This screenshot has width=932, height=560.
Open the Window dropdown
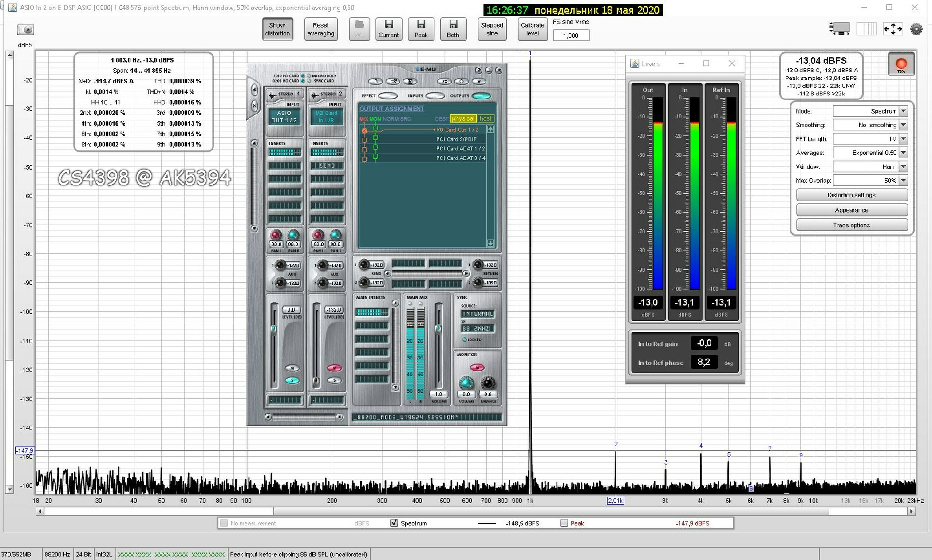(x=903, y=167)
